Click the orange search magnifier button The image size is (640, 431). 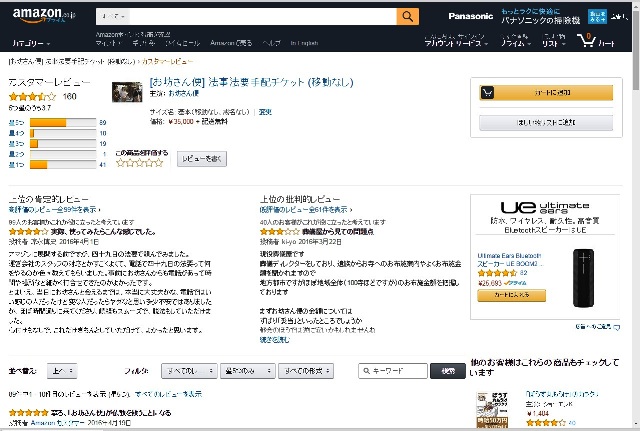pyautogui.click(x=407, y=16)
